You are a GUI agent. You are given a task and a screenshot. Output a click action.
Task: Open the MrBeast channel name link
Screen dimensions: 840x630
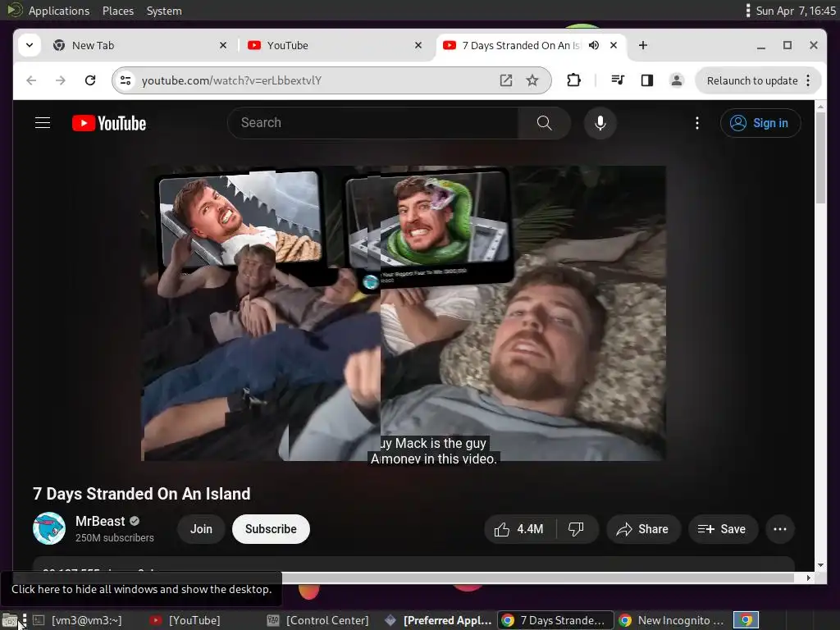click(100, 521)
